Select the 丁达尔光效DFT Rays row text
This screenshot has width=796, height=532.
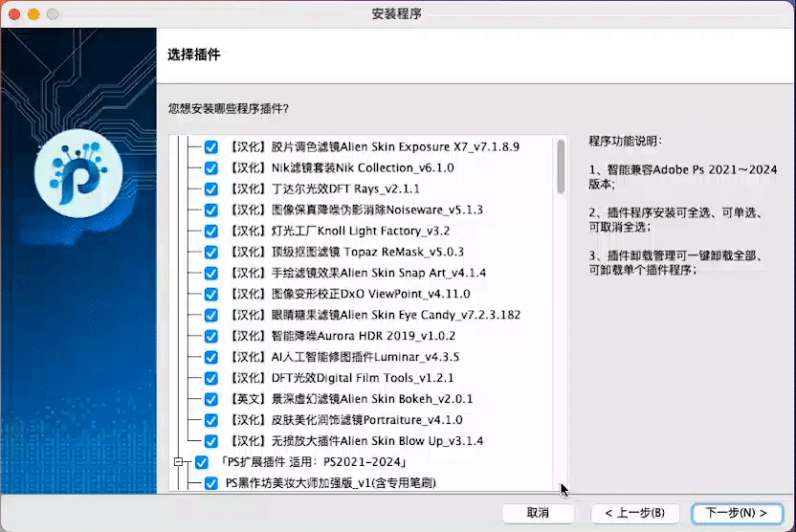[325, 188]
